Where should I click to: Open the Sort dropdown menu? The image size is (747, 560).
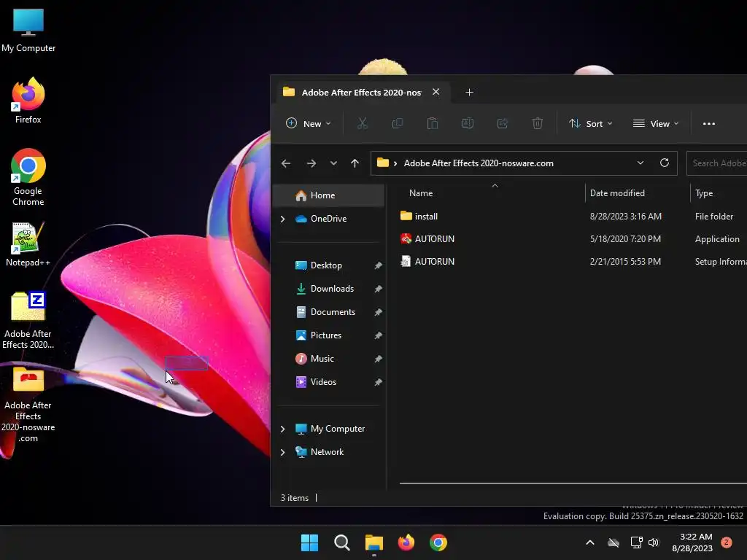tap(591, 124)
